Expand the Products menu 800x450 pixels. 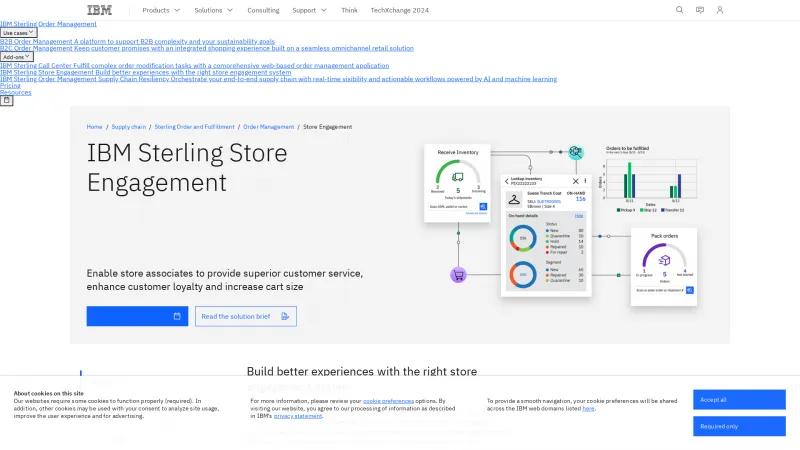click(161, 10)
